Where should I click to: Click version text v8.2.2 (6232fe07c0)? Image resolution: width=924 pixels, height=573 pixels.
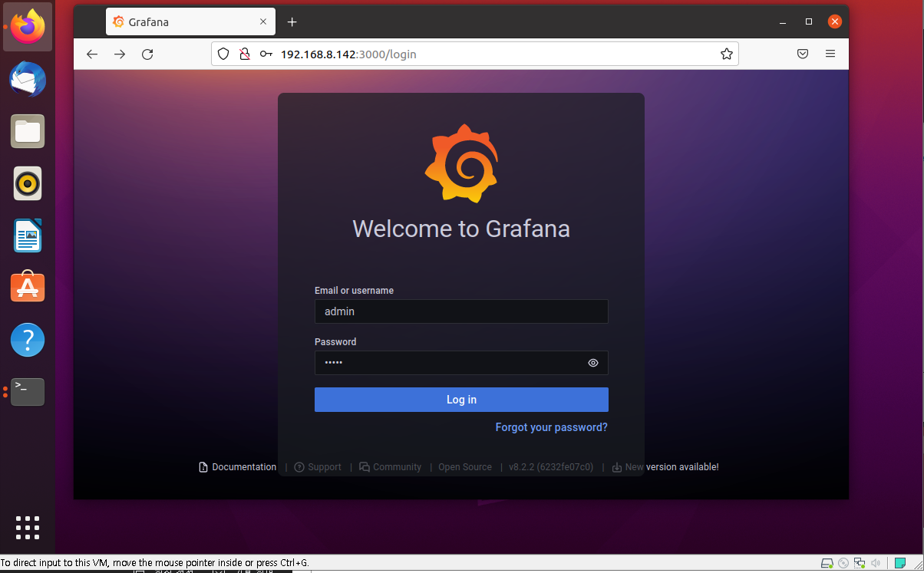[551, 467]
